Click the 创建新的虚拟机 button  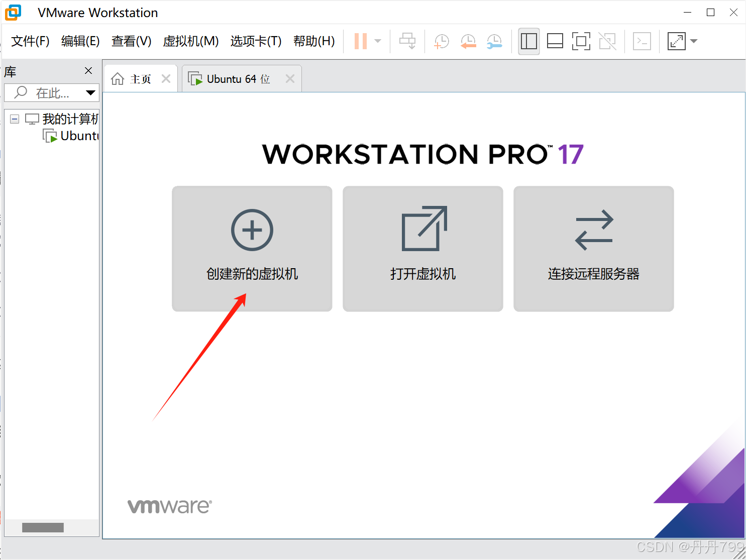tap(252, 249)
